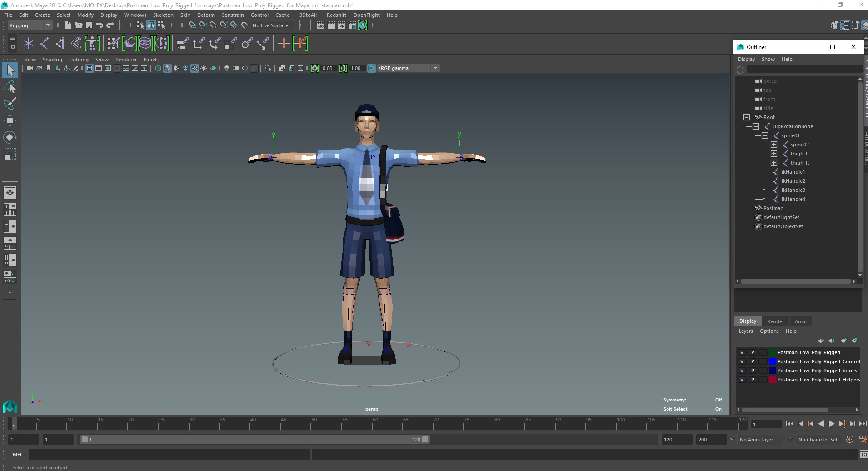Activate the Scale tool
The width and height of the screenshot is (868, 471).
tap(10, 154)
